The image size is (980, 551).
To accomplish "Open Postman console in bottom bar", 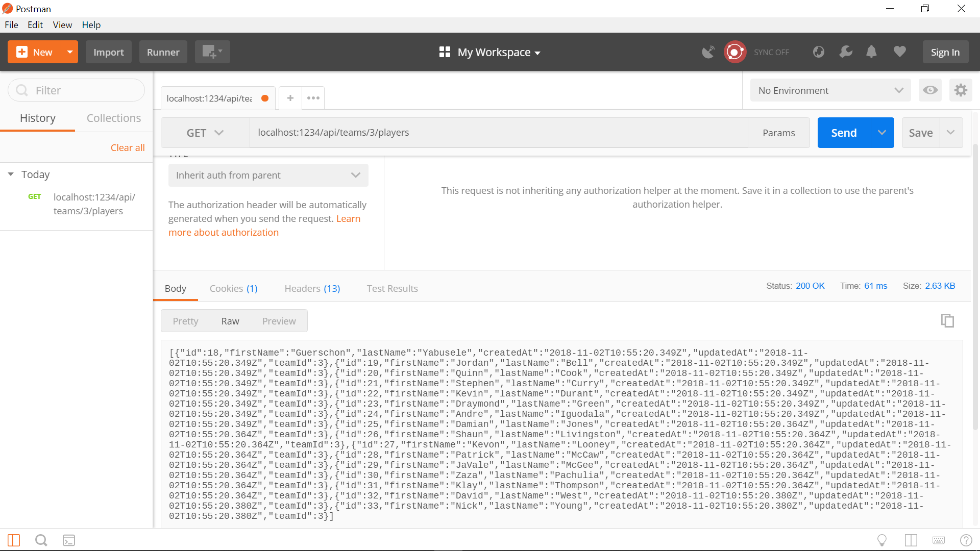I will pos(69,540).
